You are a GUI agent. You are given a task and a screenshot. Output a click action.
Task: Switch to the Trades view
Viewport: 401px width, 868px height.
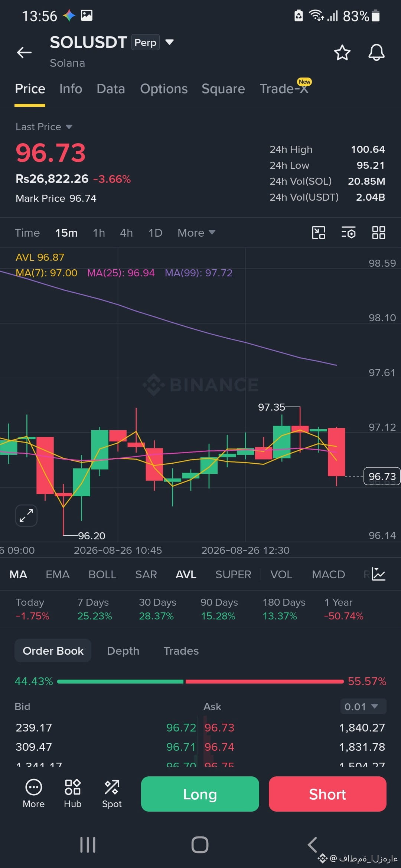click(181, 651)
